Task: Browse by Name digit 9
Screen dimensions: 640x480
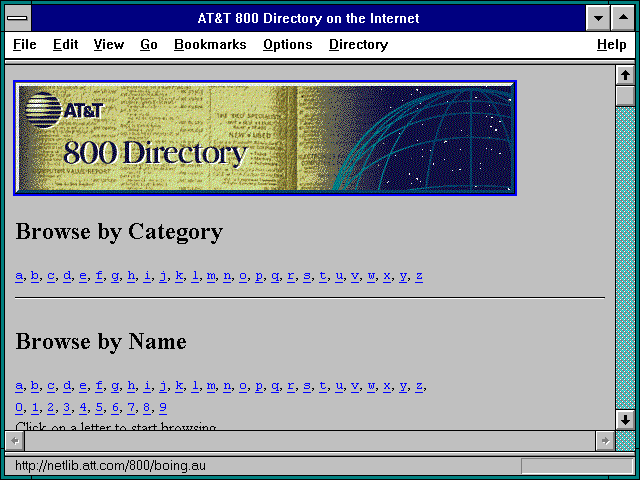Action: (x=163, y=407)
